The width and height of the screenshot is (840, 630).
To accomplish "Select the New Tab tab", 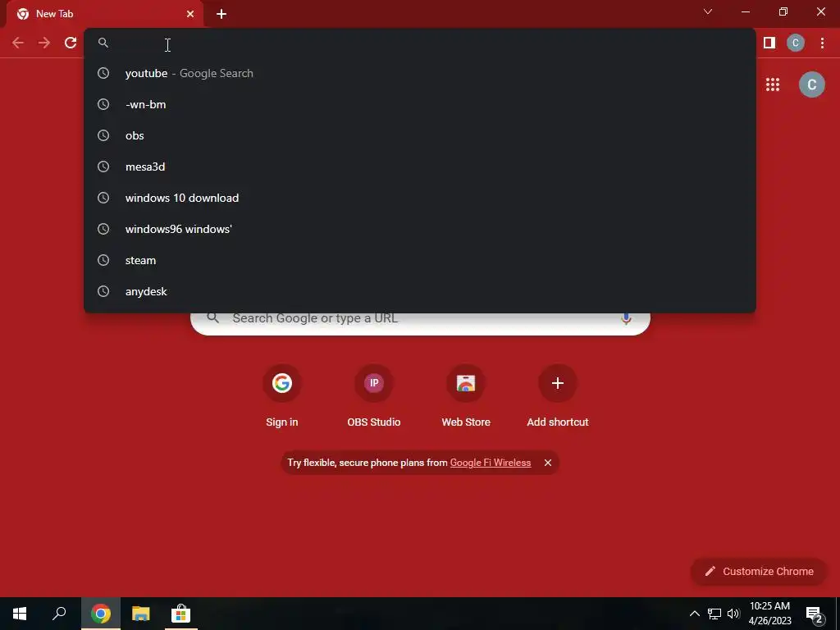I will pos(104,14).
